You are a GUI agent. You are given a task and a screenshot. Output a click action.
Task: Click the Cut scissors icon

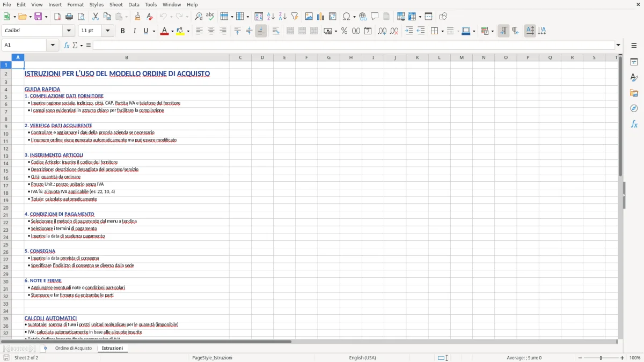pos(96,17)
